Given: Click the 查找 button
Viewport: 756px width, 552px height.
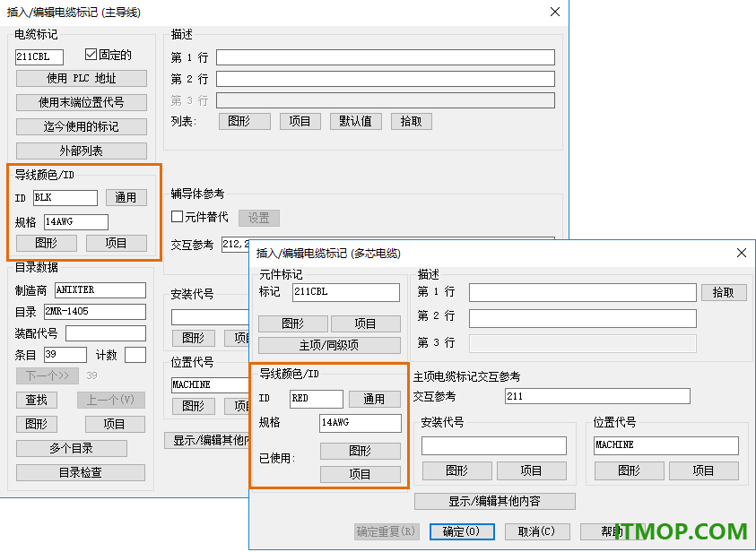Looking at the screenshot, I should pos(37,400).
